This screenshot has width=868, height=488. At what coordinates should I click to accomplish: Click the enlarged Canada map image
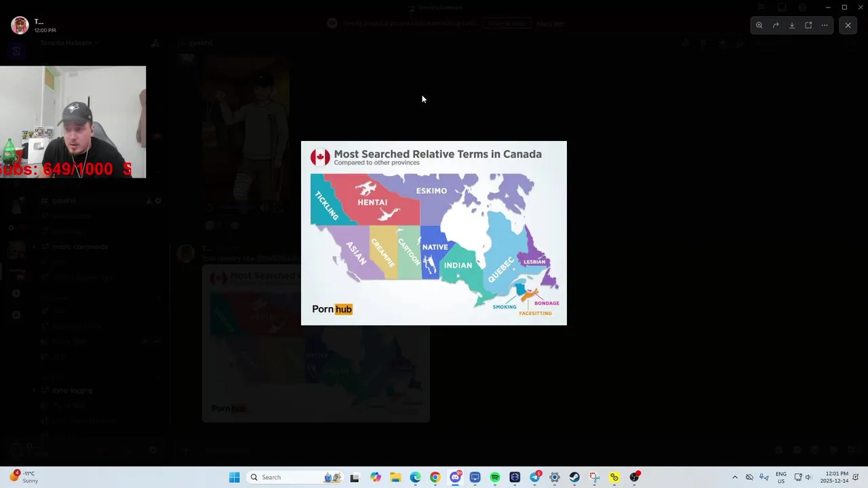point(434,233)
